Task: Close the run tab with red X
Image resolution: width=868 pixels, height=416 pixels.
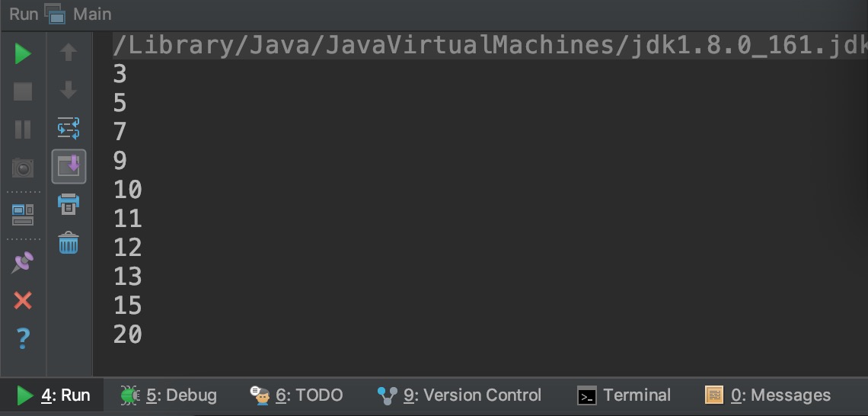Action: tap(23, 300)
